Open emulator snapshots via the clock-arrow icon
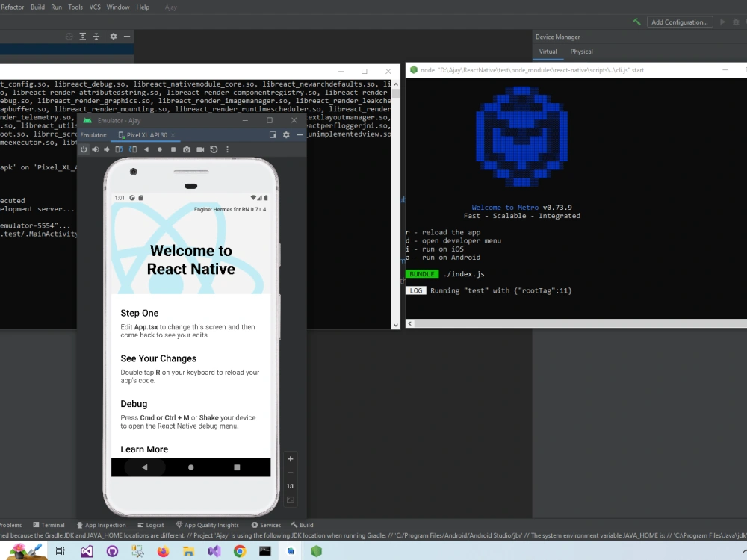 coord(214,149)
